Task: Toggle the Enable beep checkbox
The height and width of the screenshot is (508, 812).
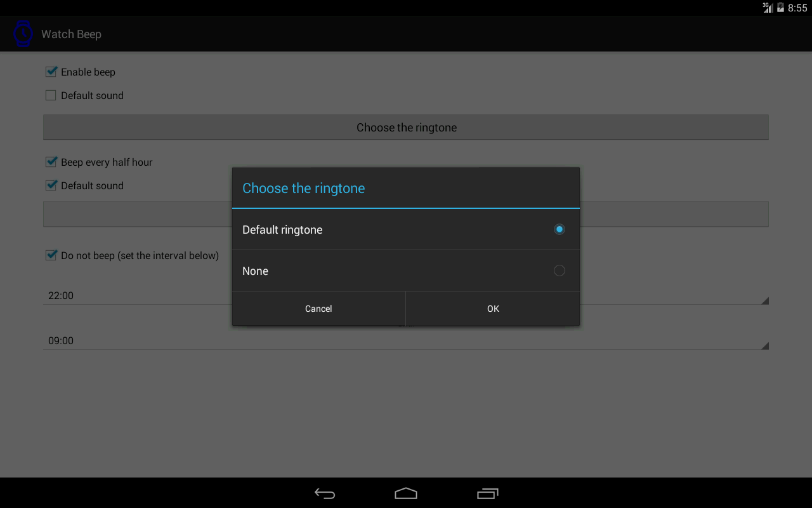Action: [51, 72]
